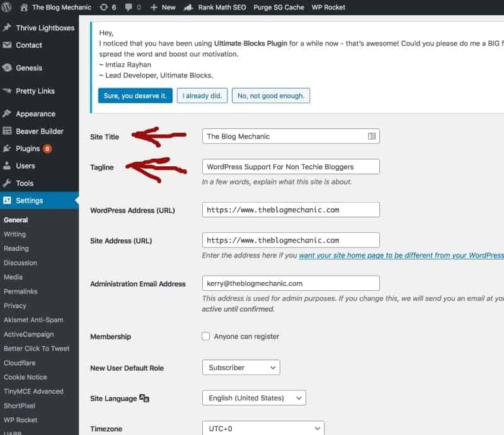
Task: Open New User Default Role dropdown
Action: click(x=241, y=368)
